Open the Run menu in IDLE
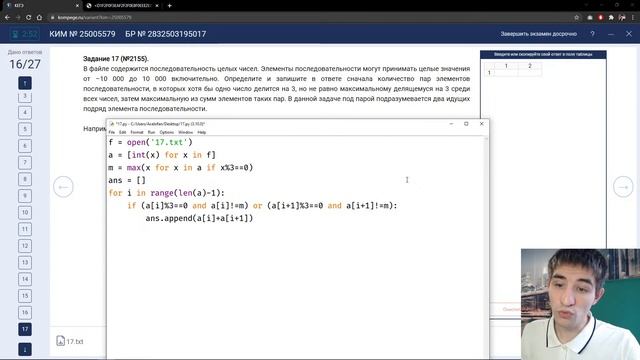 click(151, 132)
